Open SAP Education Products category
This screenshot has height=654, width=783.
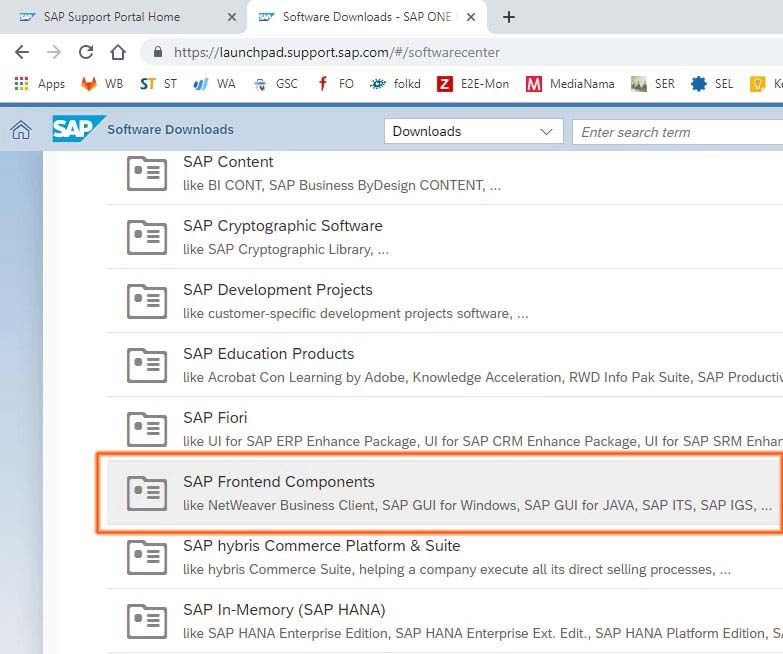tap(269, 353)
